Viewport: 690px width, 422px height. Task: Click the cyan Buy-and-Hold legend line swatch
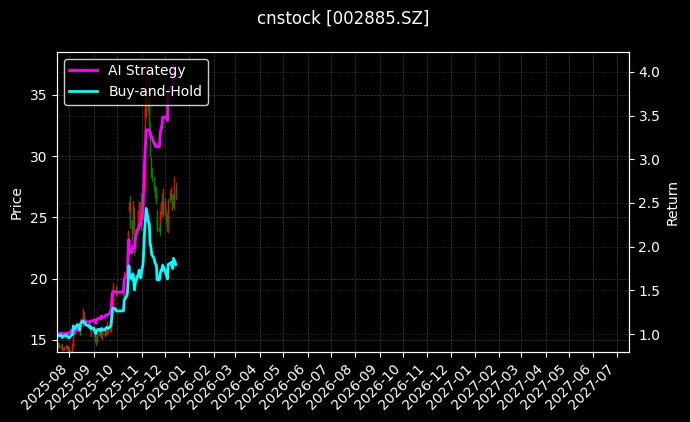click(x=84, y=90)
